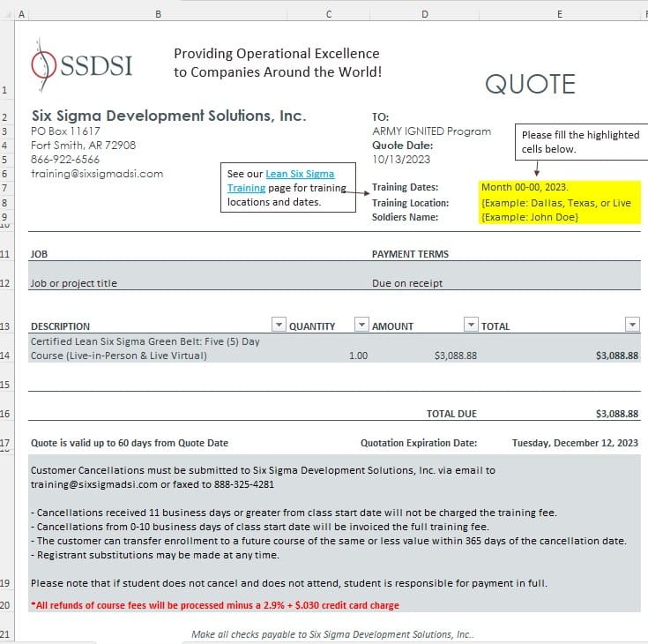
Task: Click the 'PO Box 11617' address cell
Action: 65,131
